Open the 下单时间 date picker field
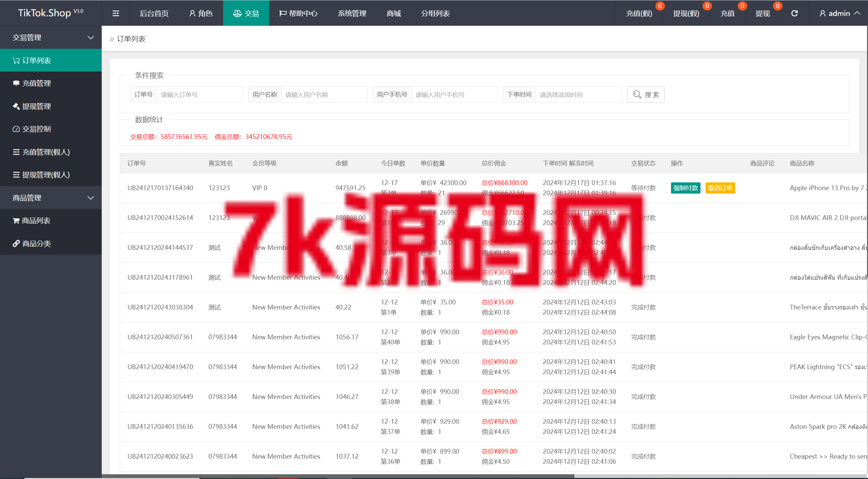 click(579, 95)
